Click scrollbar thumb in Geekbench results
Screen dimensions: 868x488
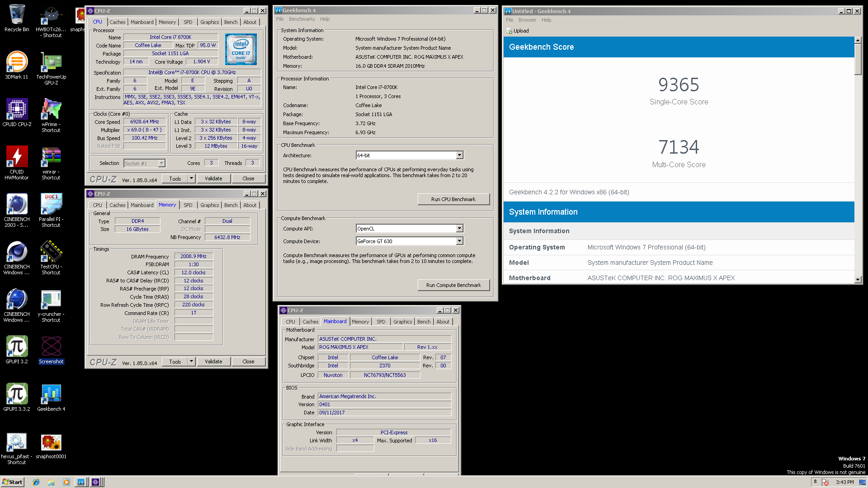point(858,59)
